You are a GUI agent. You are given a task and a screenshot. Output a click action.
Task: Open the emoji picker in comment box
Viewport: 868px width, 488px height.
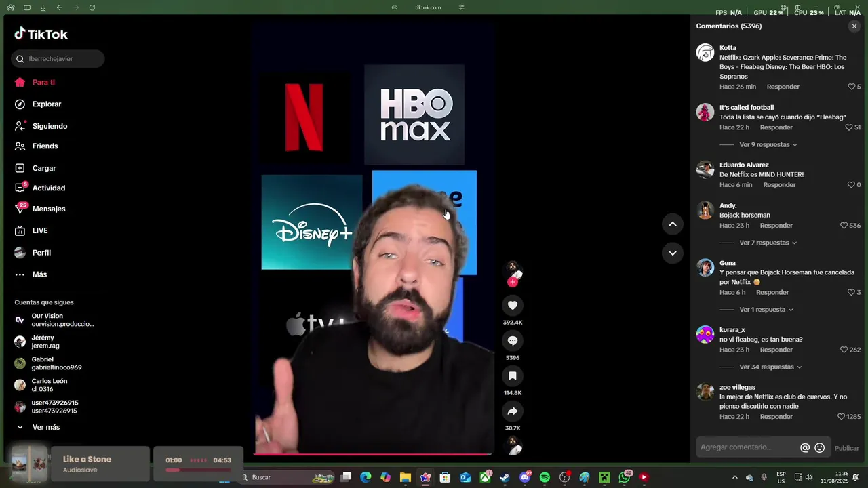pyautogui.click(x=819, y=448)
